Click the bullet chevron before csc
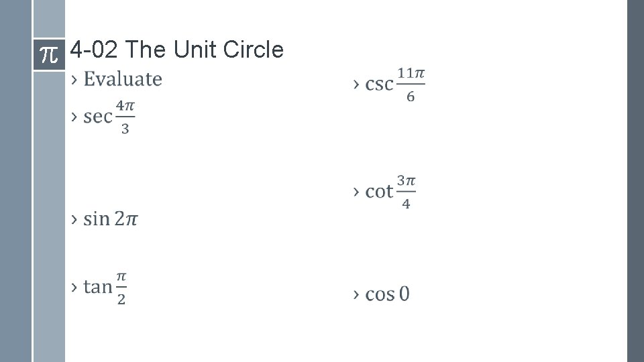This screenshot has height=362, width=644. coord(356,85)
